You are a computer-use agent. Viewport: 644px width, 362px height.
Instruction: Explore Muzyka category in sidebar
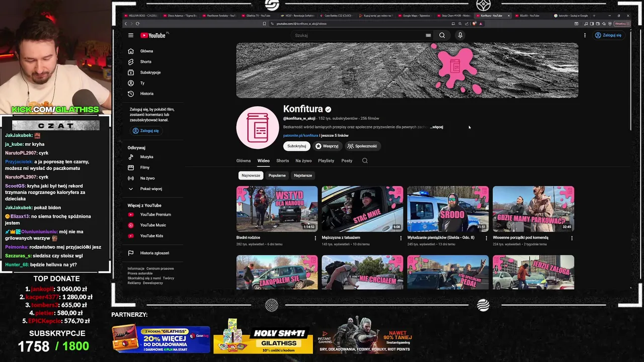point(141,157)
